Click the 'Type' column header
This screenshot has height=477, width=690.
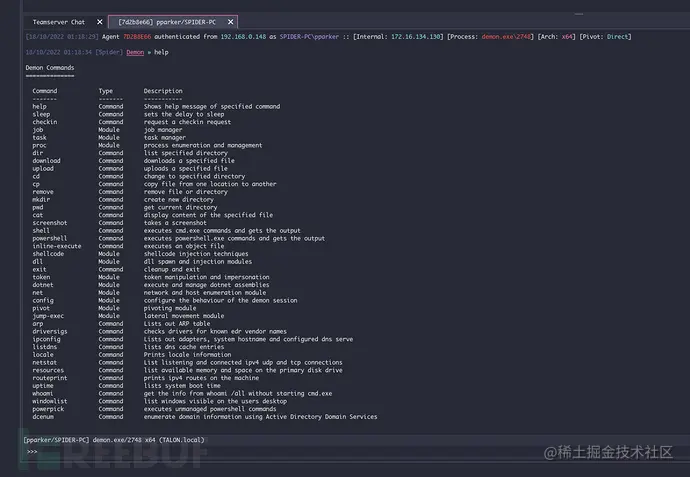tap(106, 91)
